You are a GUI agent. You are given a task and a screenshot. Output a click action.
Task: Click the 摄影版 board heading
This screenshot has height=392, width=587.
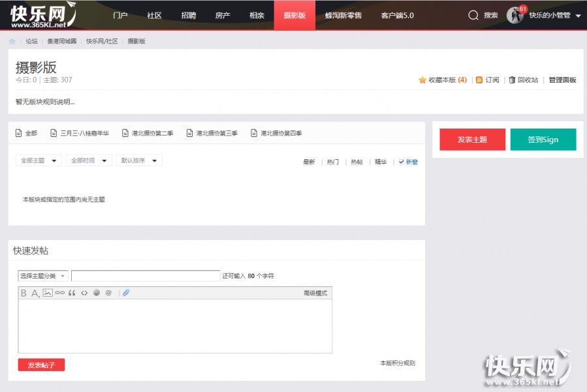coord(36,68)
